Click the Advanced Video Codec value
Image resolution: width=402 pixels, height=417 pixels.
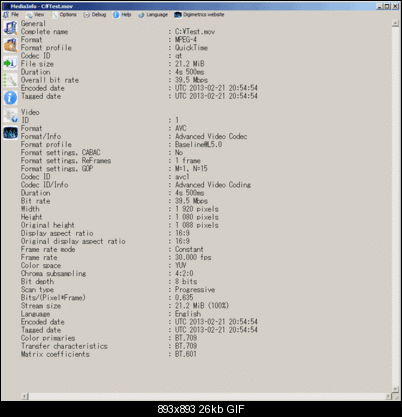pos(211,136)
